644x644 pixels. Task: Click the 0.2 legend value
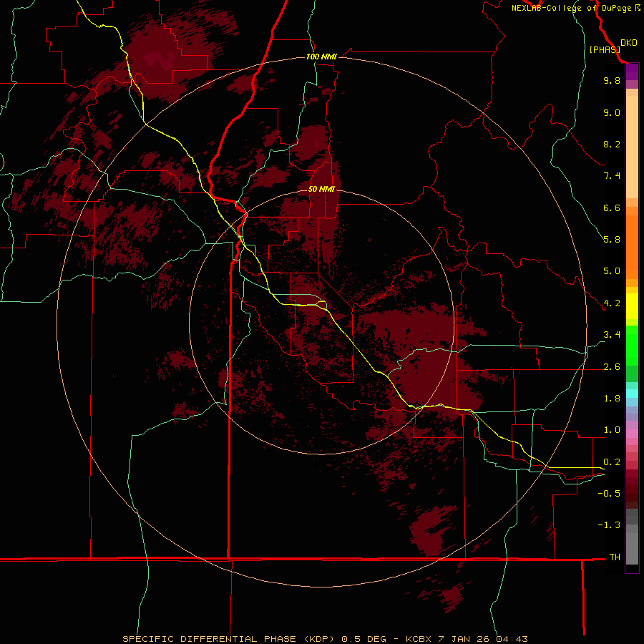[612, 462]
